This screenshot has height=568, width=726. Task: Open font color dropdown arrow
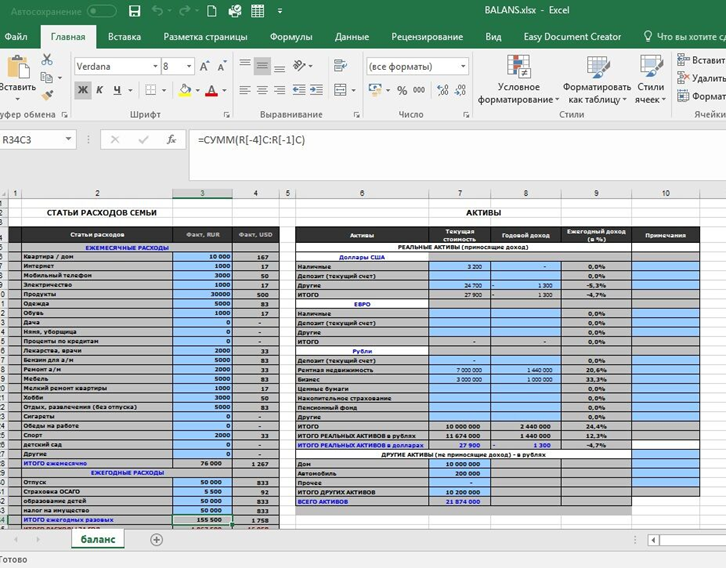[225, 90]
